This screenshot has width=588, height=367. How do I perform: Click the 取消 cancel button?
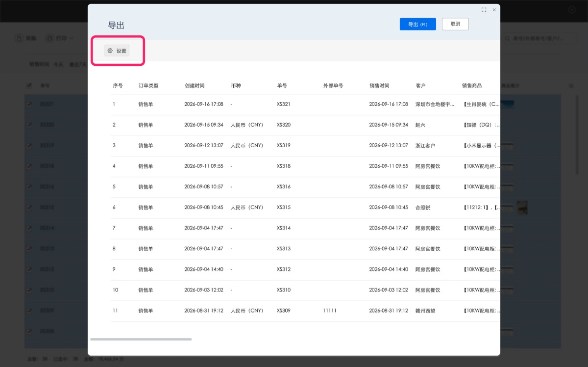coord(455,24)
